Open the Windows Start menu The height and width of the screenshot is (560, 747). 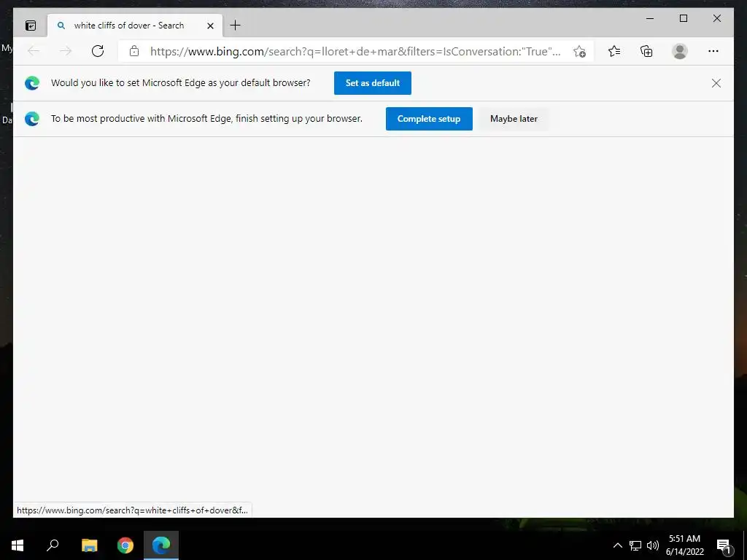(x=18, y=545)
